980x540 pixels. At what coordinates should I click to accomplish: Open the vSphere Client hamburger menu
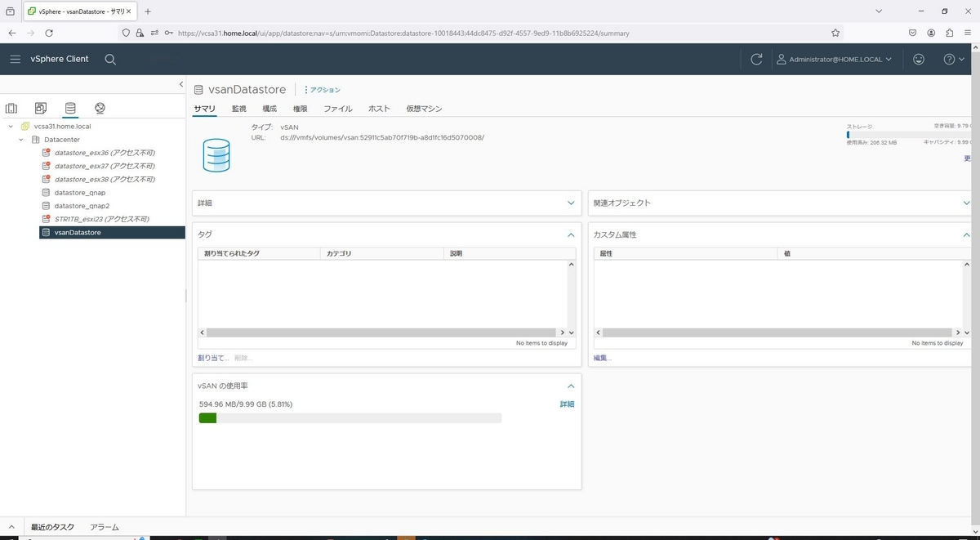15,59
